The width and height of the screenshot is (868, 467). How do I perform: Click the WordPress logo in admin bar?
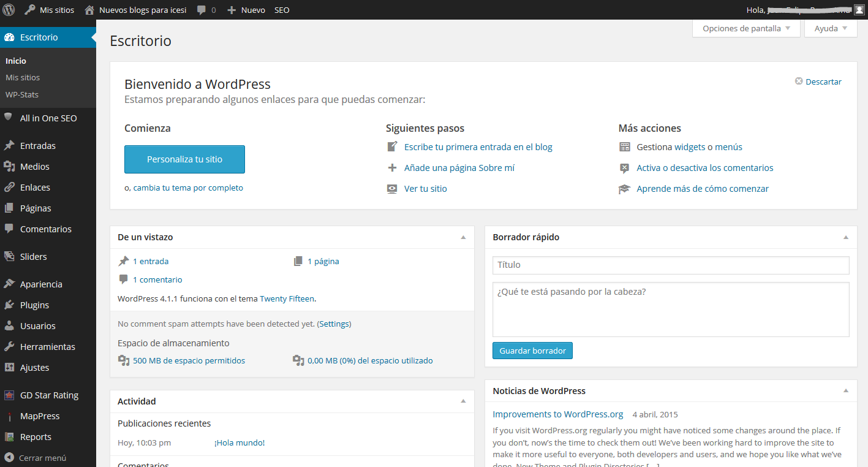[x=9, y=10]
